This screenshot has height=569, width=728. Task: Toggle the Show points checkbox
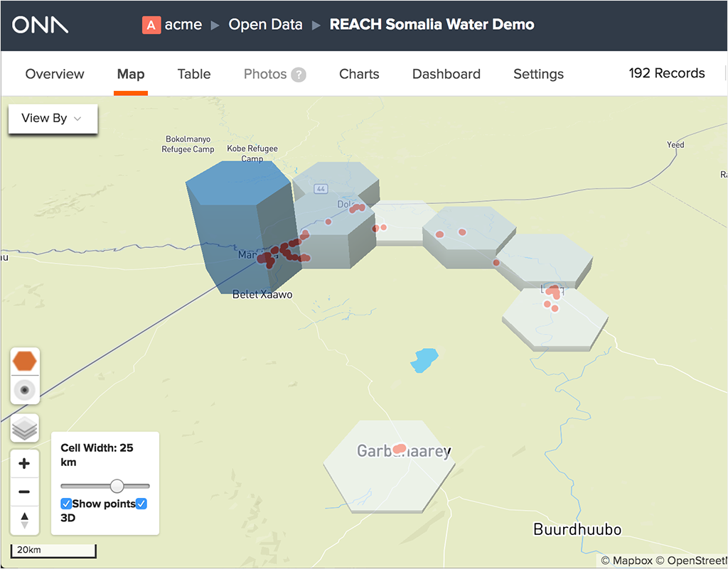pos(66,504)
